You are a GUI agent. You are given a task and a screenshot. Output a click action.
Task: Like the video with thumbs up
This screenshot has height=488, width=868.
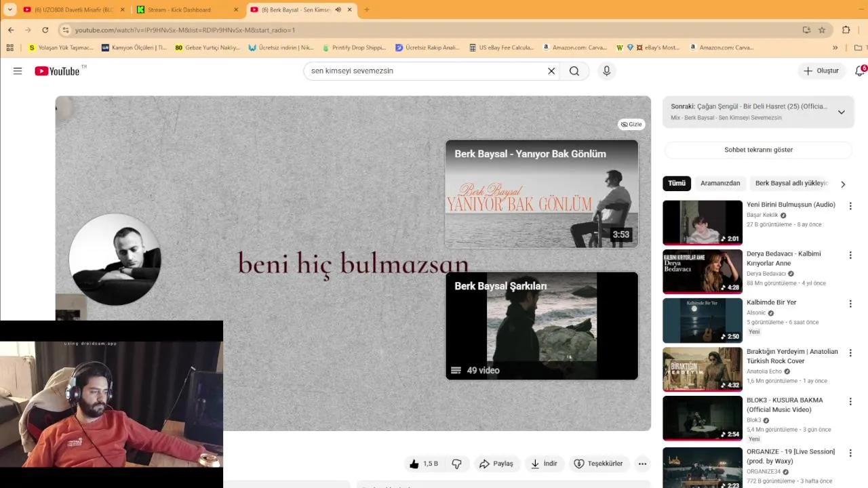[423, 464]
